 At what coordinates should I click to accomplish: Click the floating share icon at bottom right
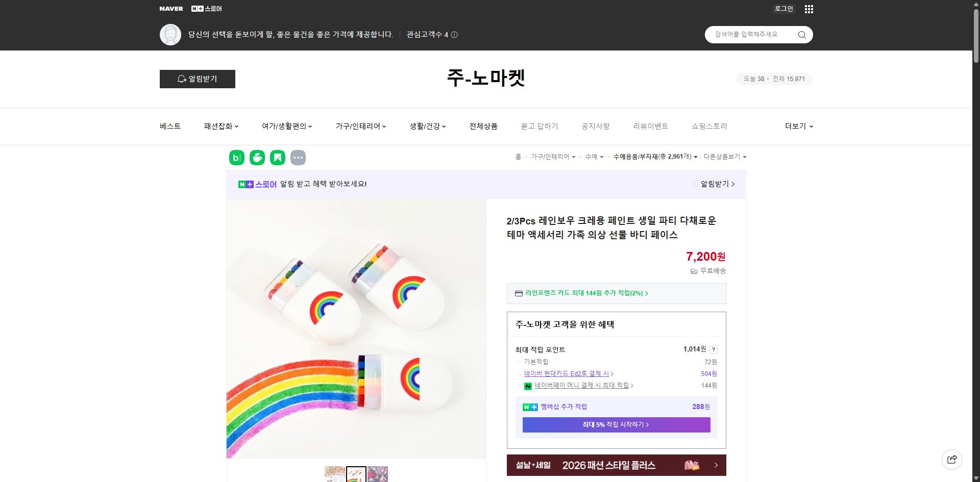pos(952,459)
